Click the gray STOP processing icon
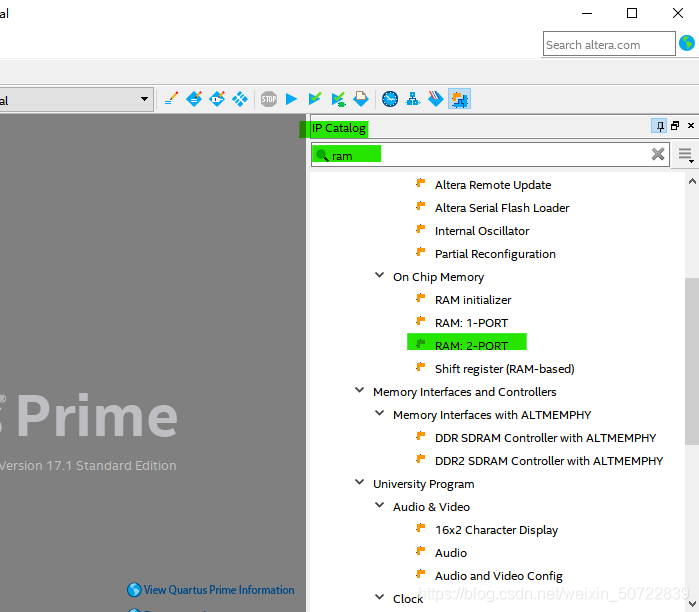Screen dimensions: 699x612 pos(269,99)
